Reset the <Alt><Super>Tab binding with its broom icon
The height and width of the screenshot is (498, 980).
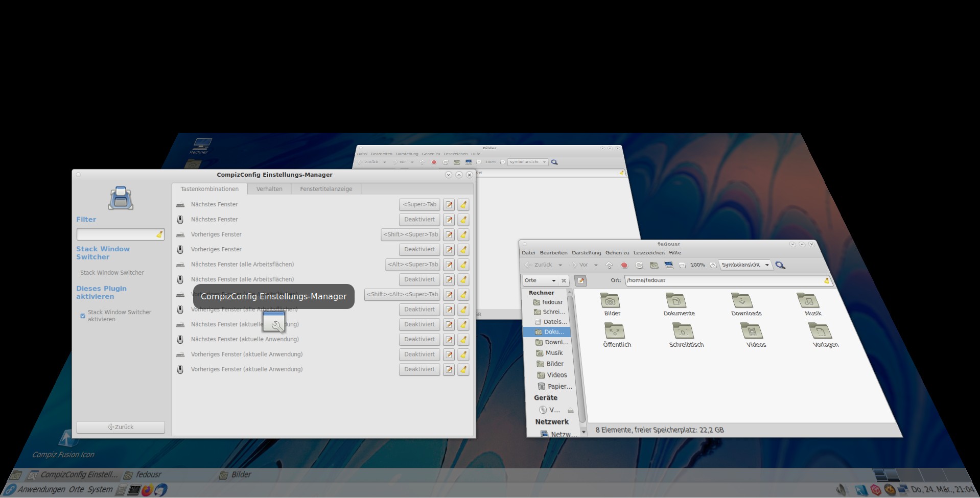(x=463, y=265)
